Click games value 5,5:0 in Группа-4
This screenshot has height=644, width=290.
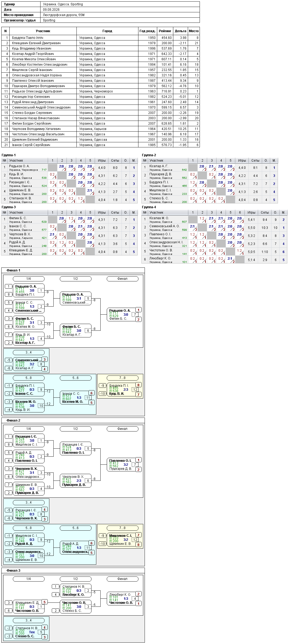click(x=251, y=228)
